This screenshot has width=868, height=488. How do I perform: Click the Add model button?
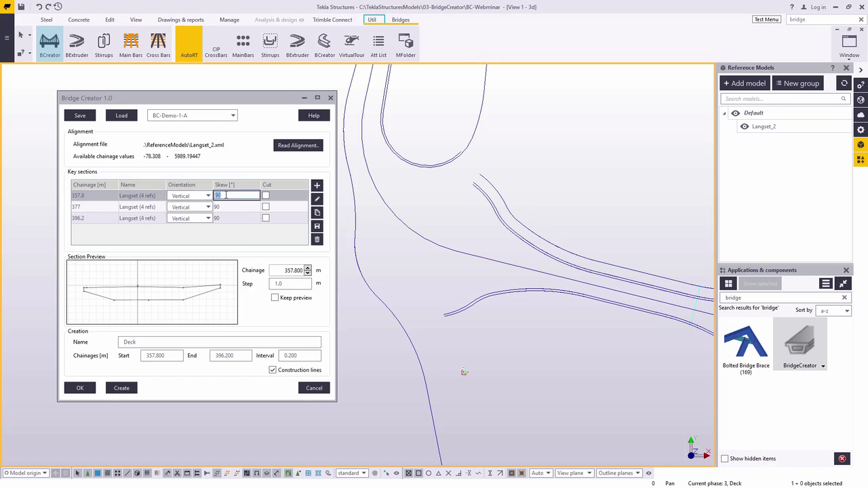[745, 83]
